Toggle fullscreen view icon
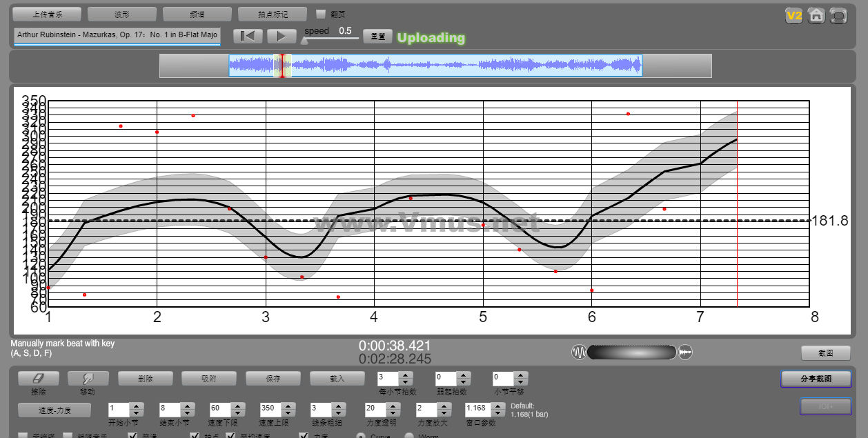Viewport: 868px width, 438px height. pos(838,16)
